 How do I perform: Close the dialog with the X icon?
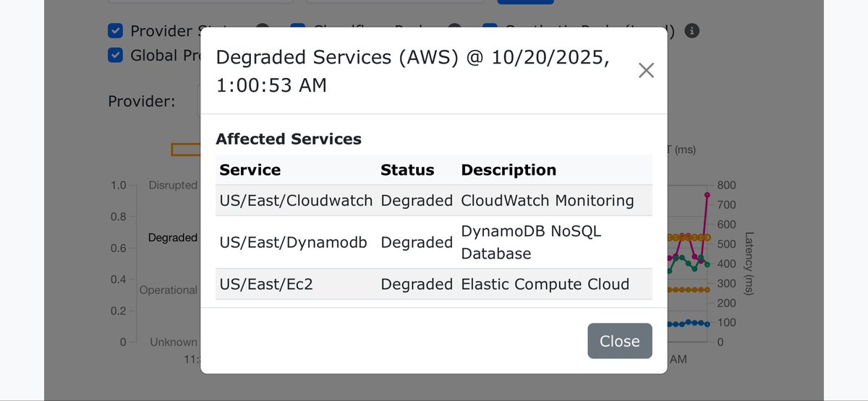pyautogui.click(x=646, y=70)
